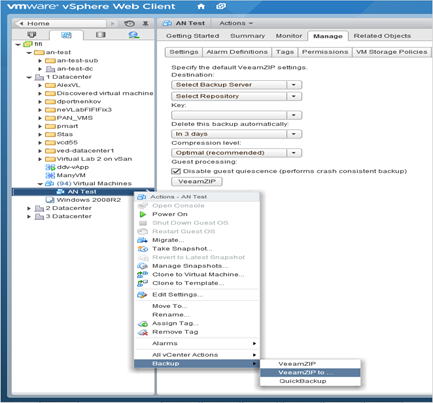Click the VeeamZIP button
433x403 pixels.
197,182
